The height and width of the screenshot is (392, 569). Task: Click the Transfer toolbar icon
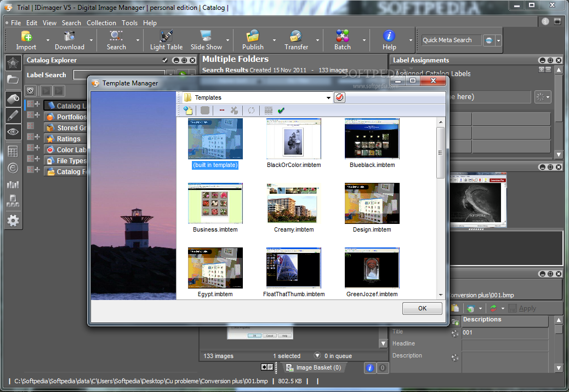tap(296, 36)
